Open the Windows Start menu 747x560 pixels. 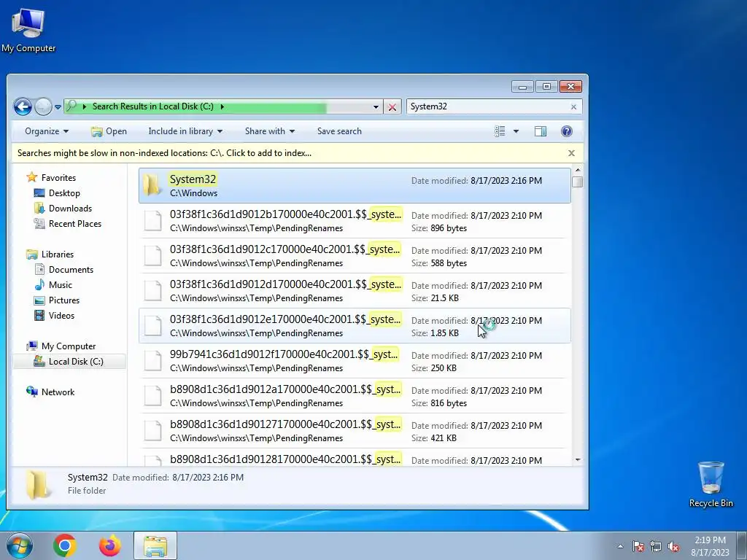[20, 545]
